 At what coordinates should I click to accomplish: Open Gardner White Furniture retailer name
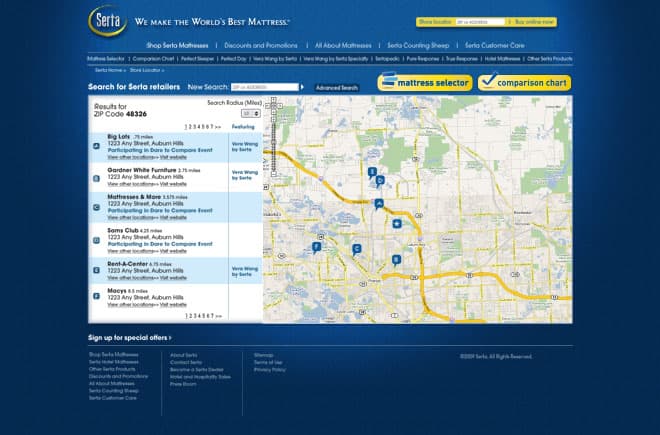coord(142,170)
